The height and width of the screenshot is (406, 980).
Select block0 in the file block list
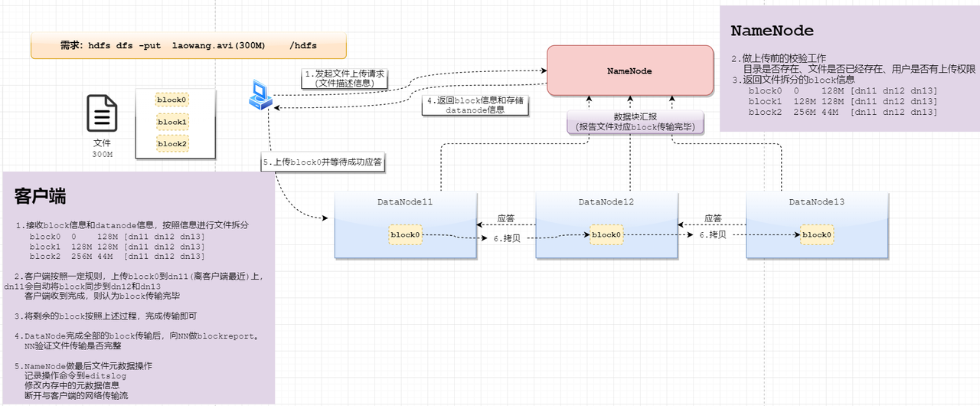click(172, 100)
